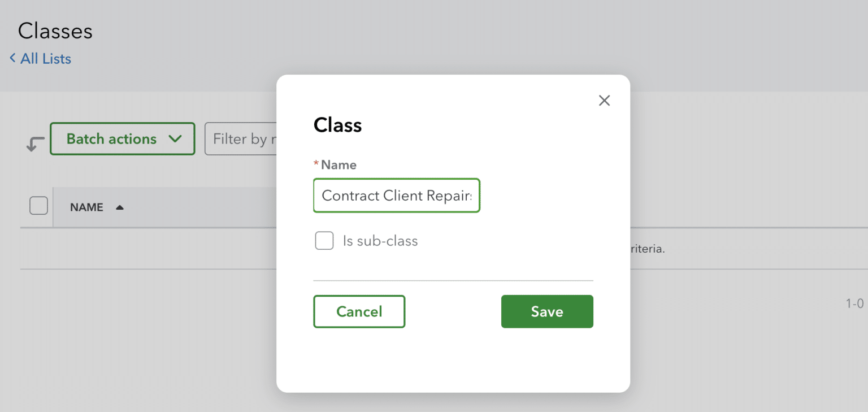This screenshot has height=412, width=868.
Task: Select the Name text field in the dialog
Action: point(396,196)
